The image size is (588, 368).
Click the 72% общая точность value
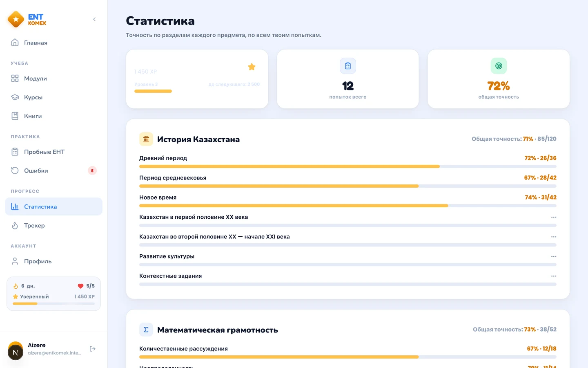499,86
